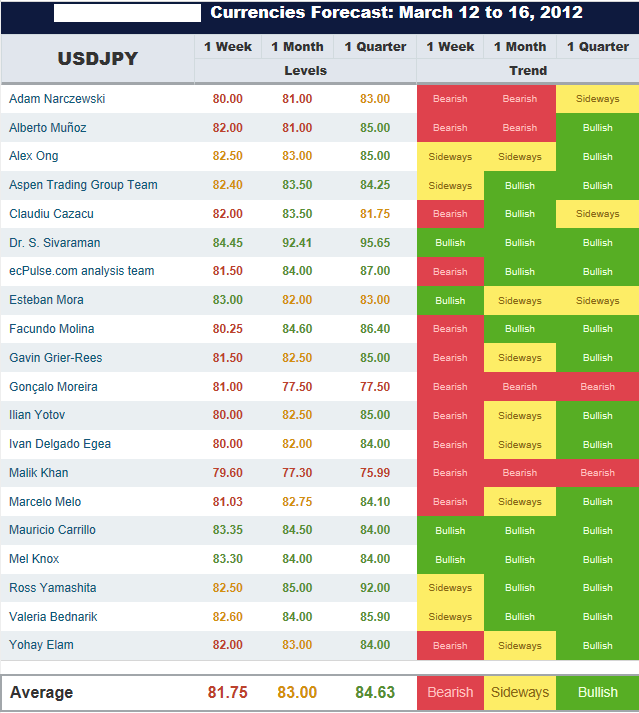Click Facundo Molina's 1 Week value 80.25

[x=228, y=329]
